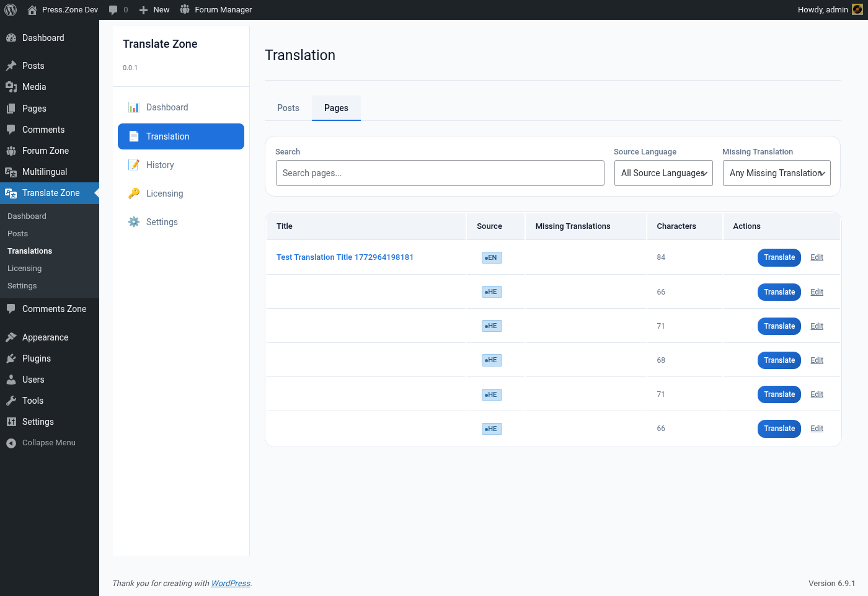Click the plugin version 0.0.1 text
The height and width of the screenshot is (596, 868).
pos(130,68)
